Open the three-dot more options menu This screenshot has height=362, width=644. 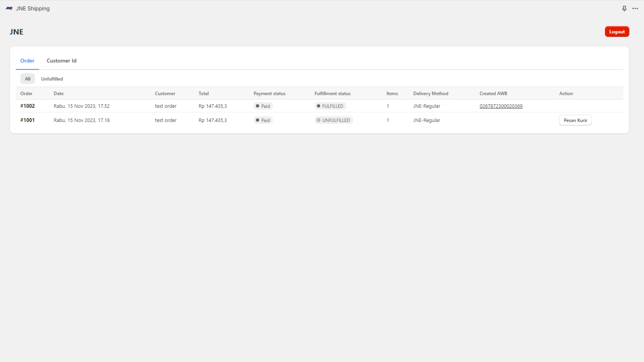click(x=635, y=8)
